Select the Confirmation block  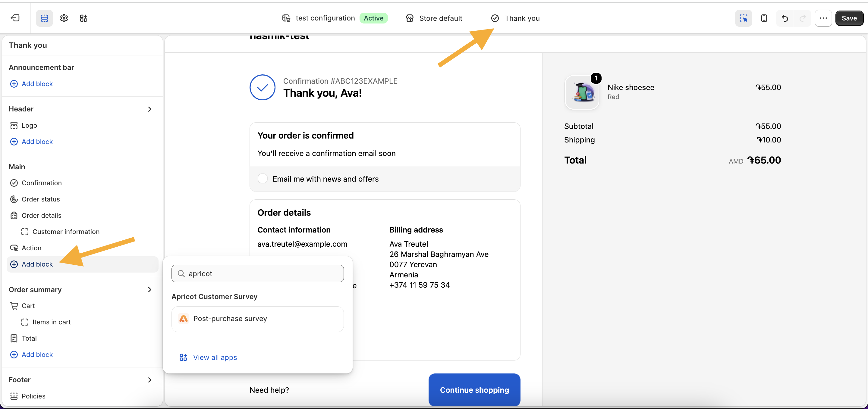tap(36, 183)
